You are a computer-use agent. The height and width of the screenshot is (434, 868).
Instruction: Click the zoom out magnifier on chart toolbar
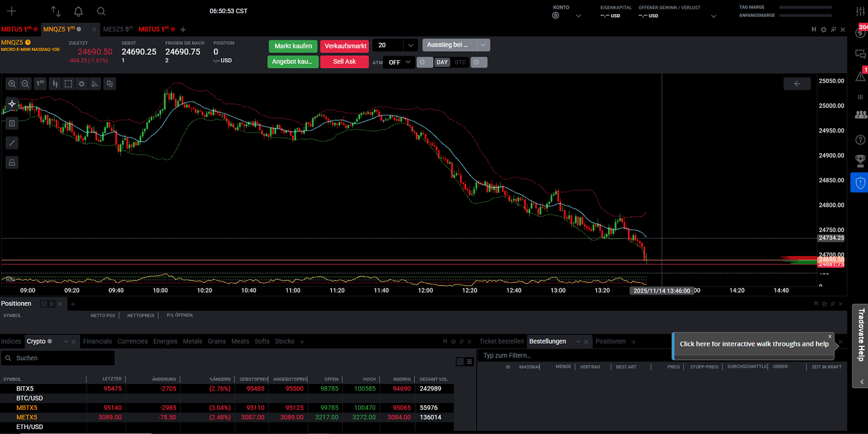(25, 84)
